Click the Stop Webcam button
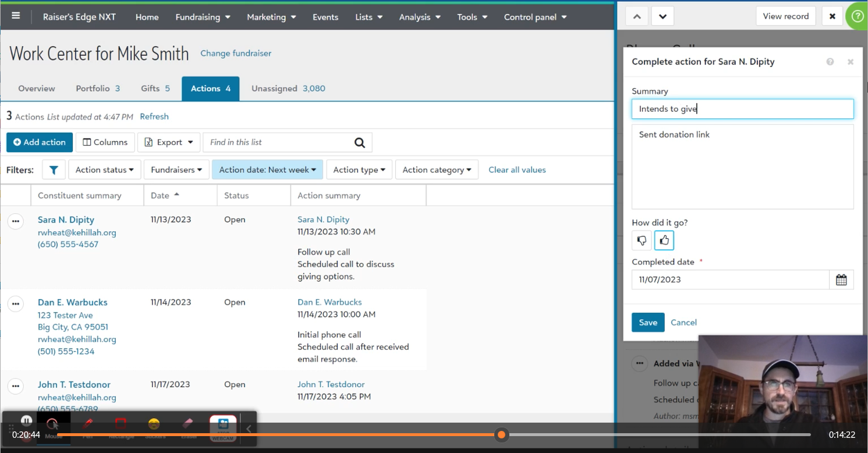This screenshot has width=868, height=453. pos(223,428)
